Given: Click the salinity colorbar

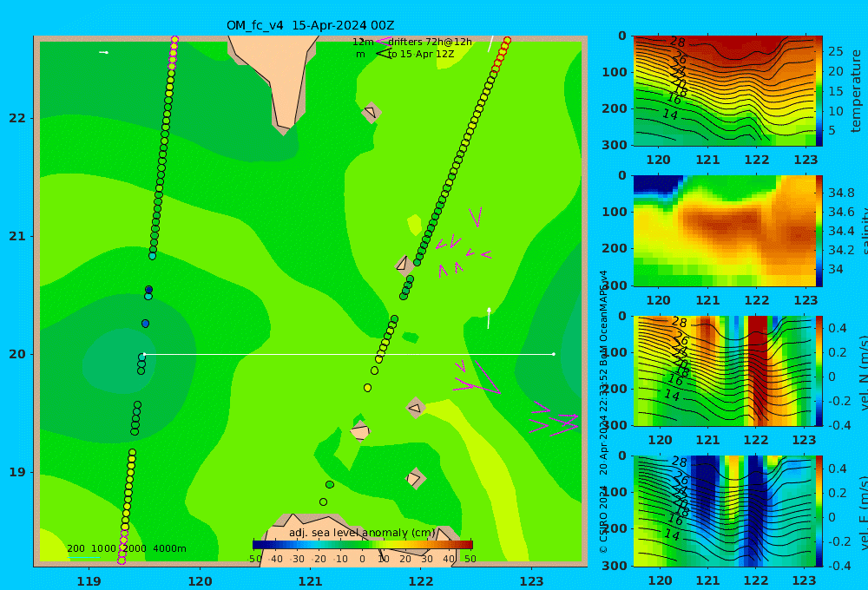Looking at the screenshot, I should click(819, 231).
